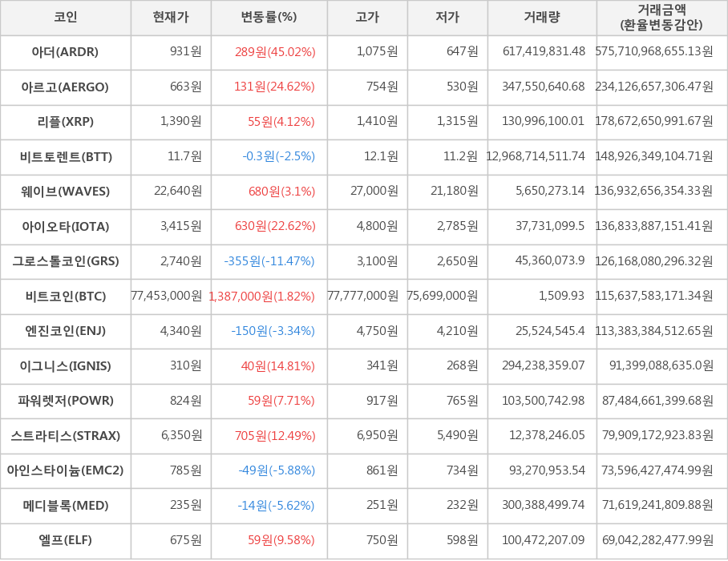The height and width of the screenshot is (561, 728).
Task: Click 그로스톨코인(GRS) coin name
Action: (x=66, y=261)
